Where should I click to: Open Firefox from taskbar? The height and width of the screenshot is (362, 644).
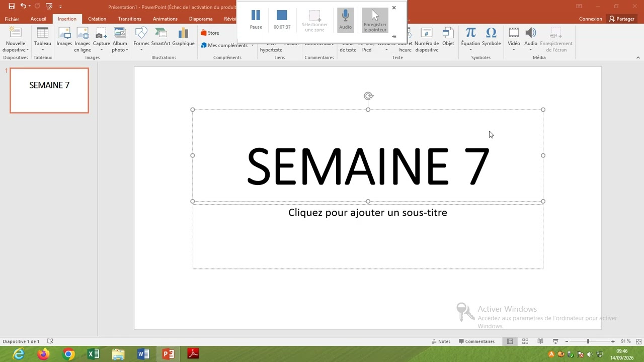[x=43, y=354]
